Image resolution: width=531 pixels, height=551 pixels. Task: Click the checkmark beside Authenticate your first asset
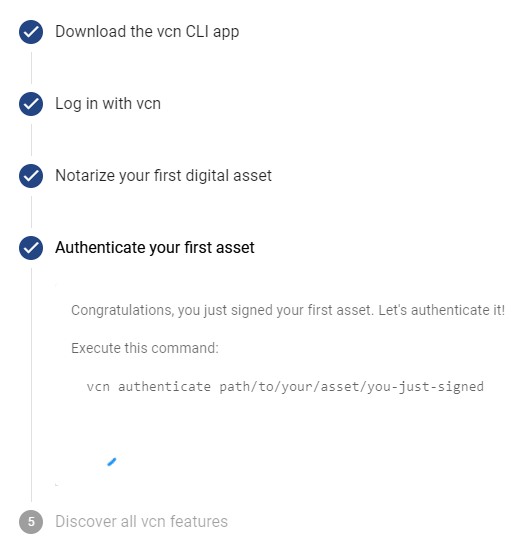point(31,248)
